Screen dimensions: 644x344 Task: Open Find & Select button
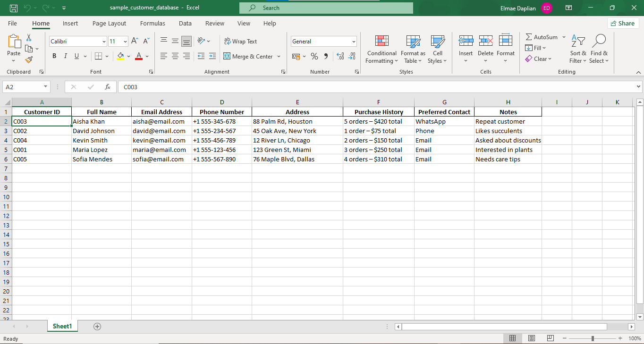point(599,49)
